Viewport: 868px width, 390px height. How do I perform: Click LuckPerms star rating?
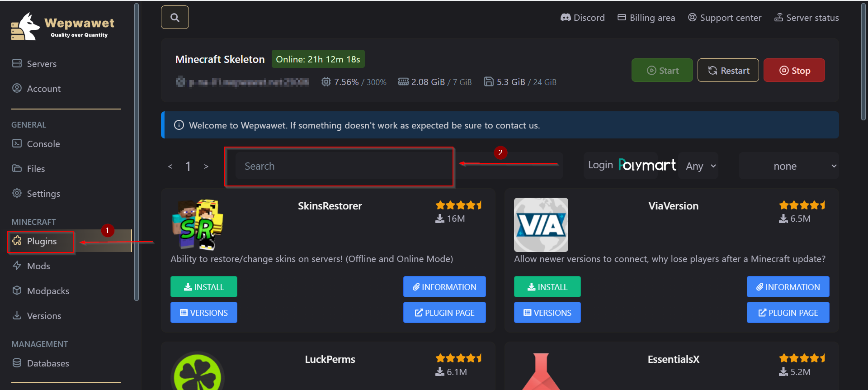(459, 358)
